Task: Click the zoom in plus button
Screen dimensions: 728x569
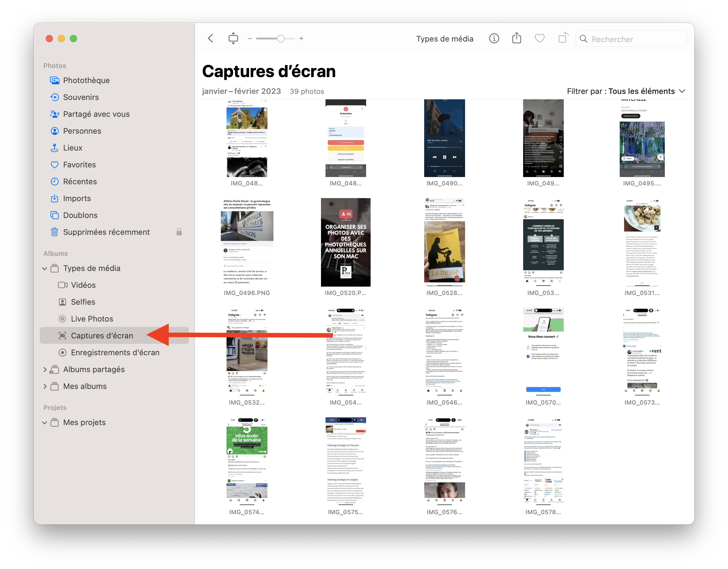Action: click(x=301, y=39)
